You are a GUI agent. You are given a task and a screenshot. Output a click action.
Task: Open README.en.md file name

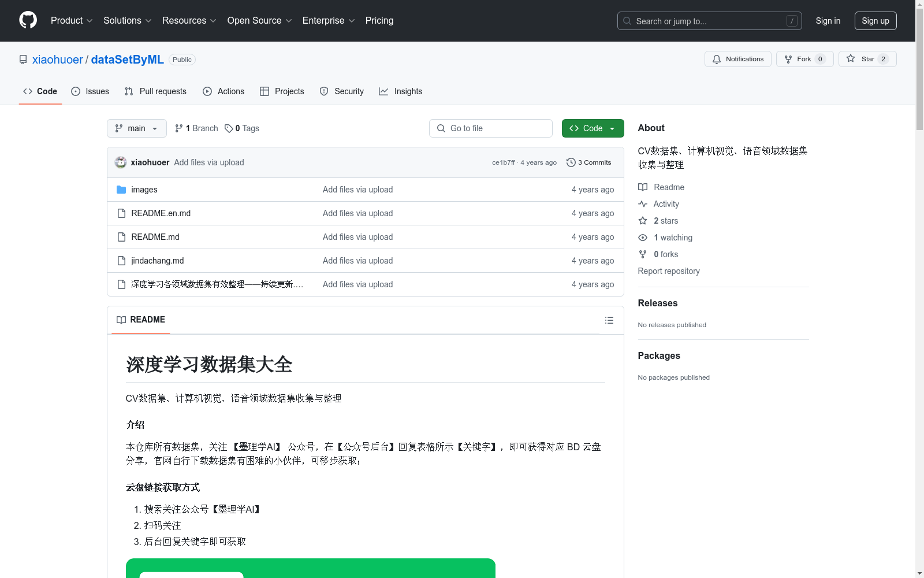pos(161,213)
